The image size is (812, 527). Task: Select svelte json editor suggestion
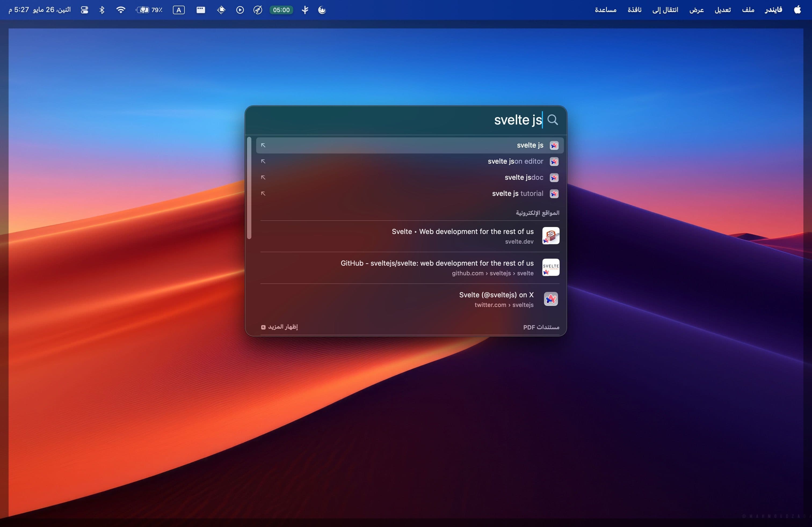[x=515, y=161]
